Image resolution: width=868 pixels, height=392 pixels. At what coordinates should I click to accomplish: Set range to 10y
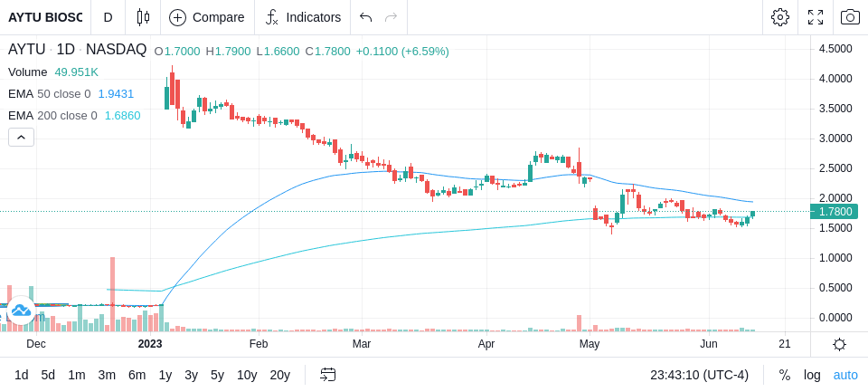pyautogui.click(x=247, y=376)
